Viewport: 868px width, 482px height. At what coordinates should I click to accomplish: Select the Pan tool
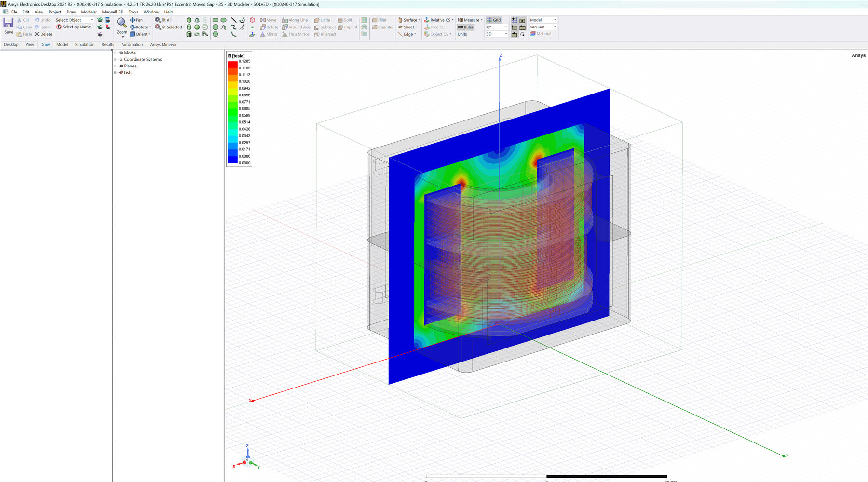pyautogui.click(x=136, y=20)
